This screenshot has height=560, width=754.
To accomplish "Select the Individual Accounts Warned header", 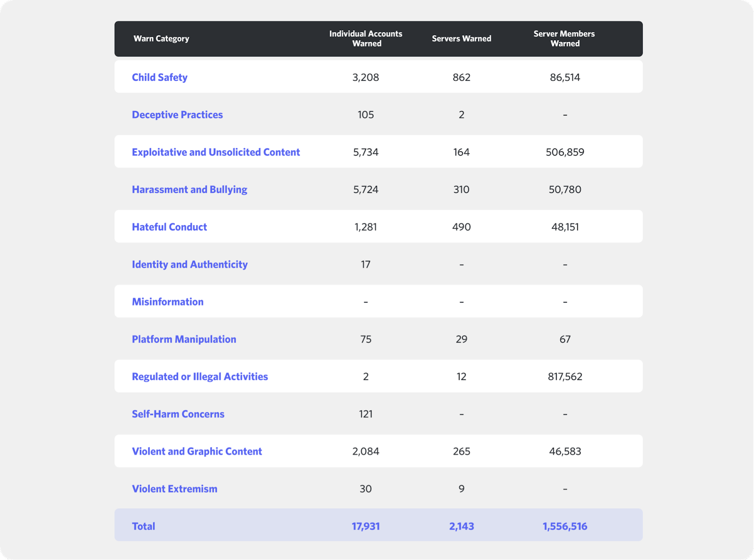I will coord(366,39).
